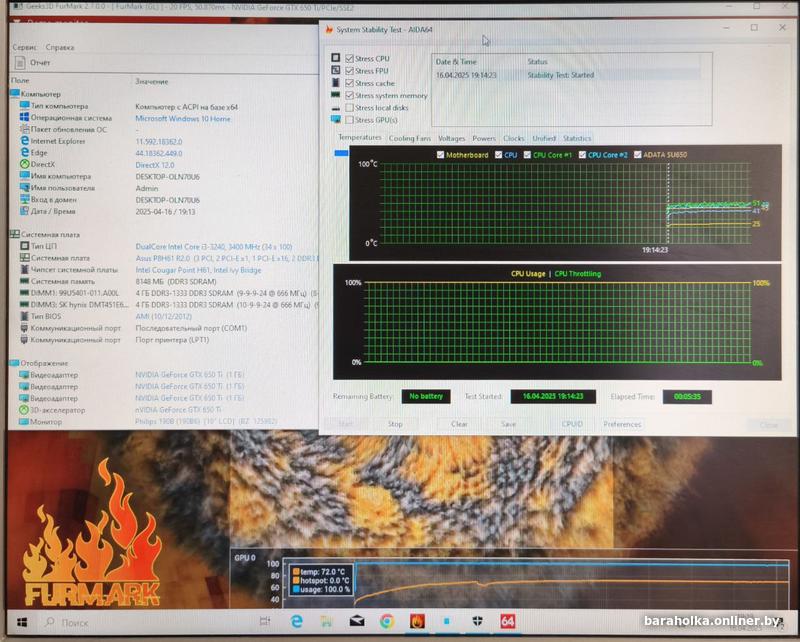Click the Clear button

tap(459, 424)
